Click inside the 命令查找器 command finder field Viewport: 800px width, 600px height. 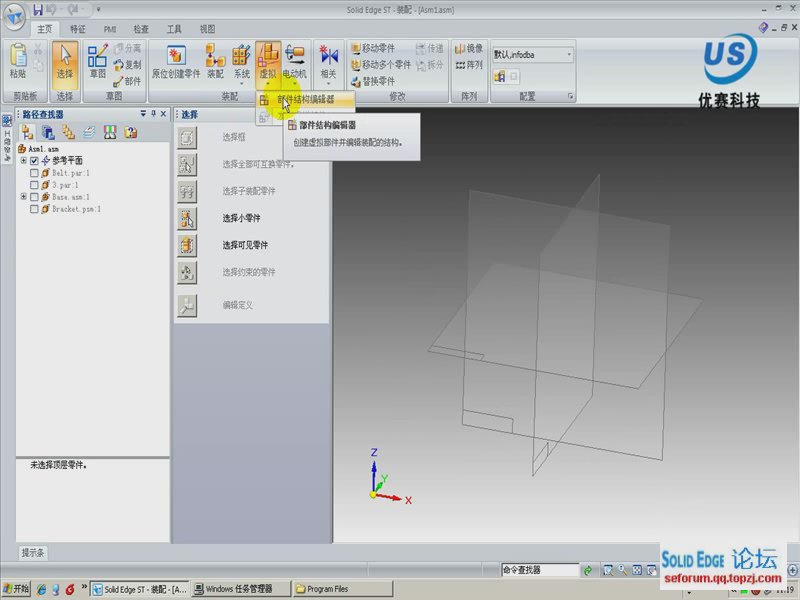tap(540, 570)
